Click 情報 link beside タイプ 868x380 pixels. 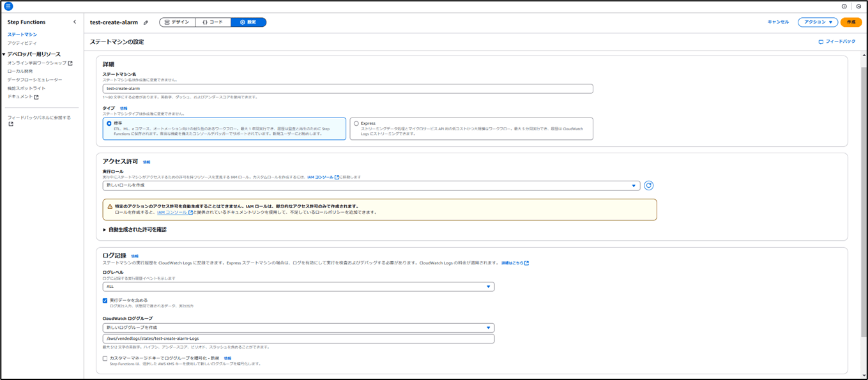coord(124,109)
